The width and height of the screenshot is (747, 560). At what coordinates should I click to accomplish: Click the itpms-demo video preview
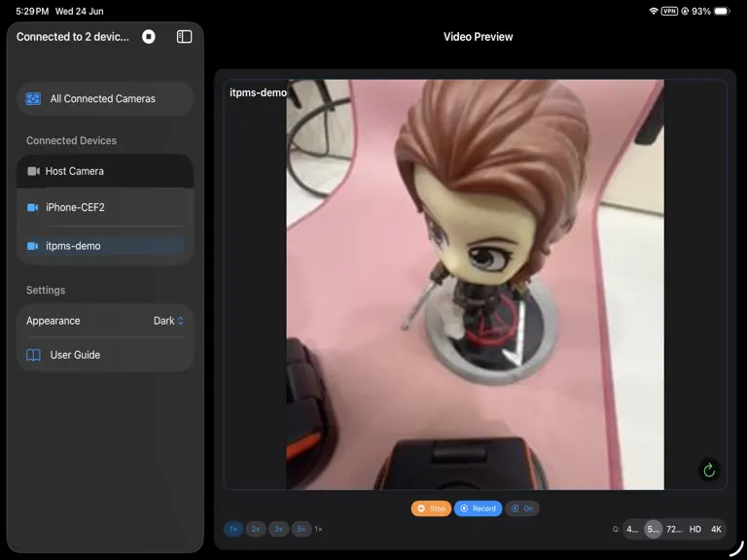[475, 284]
